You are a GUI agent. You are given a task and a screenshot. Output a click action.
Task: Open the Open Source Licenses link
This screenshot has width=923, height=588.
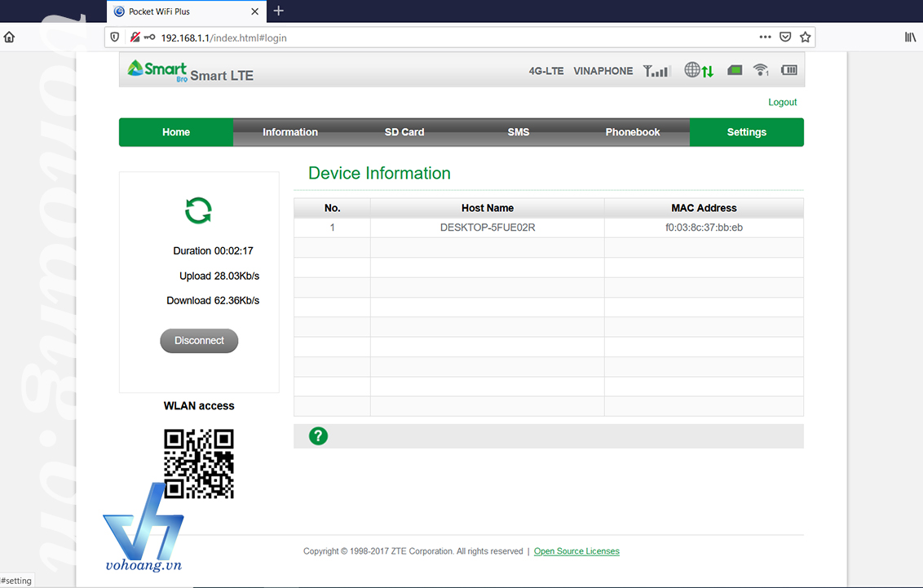(577, 551)
